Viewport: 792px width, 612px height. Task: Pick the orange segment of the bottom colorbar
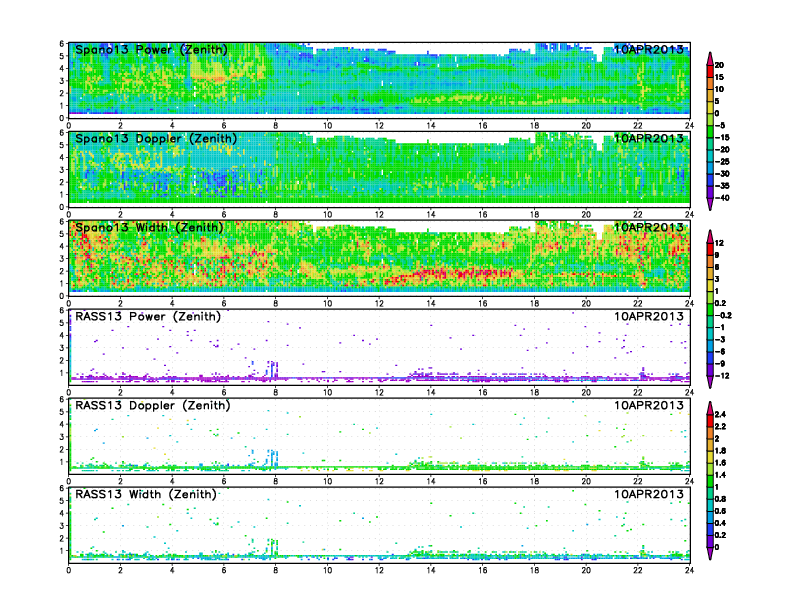pyautogui.click(x=710, y=432)
